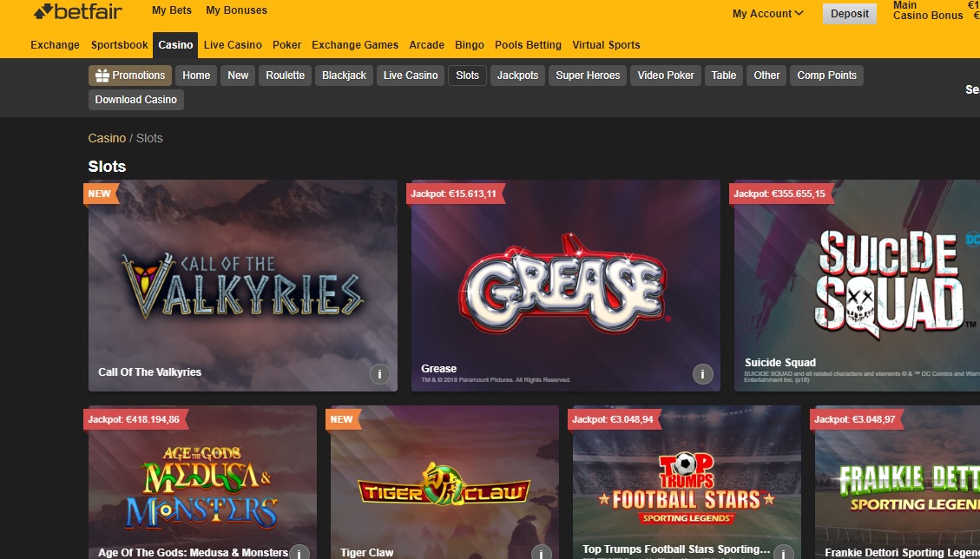This screenshot has width=980, height=559.
Task: Click the Jackpot €3.048,97 badge
Action: (857, 419)
